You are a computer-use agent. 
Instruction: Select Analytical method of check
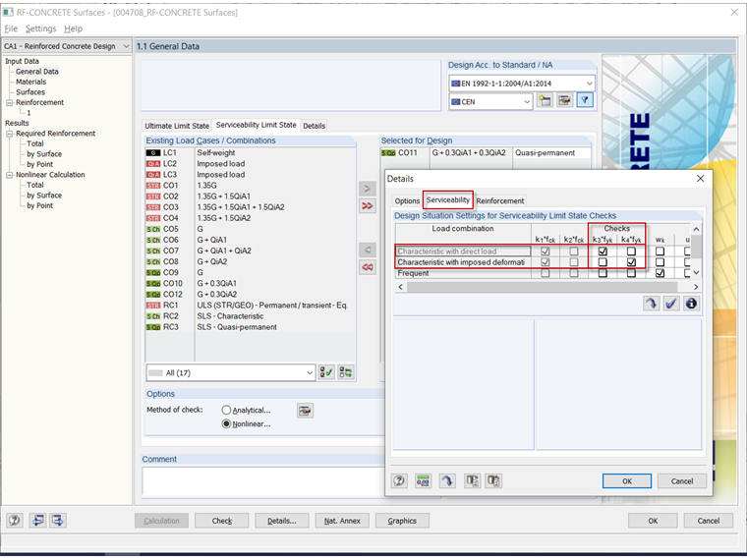226,410
